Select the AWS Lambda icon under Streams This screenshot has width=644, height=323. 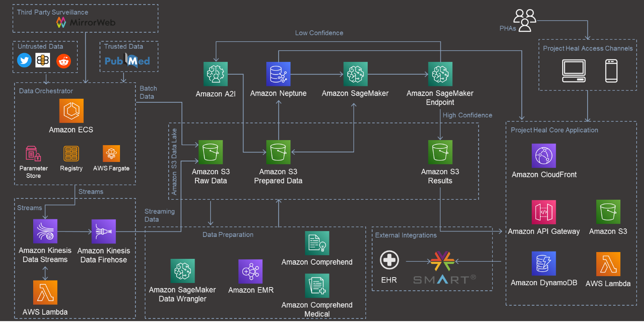click(x=45, y=293)
